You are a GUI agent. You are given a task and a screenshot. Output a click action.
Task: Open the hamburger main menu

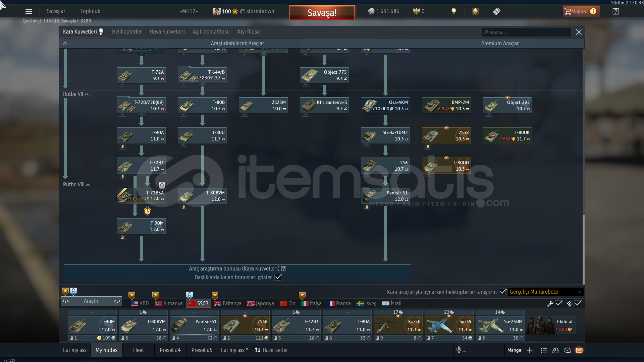(29, 11)
